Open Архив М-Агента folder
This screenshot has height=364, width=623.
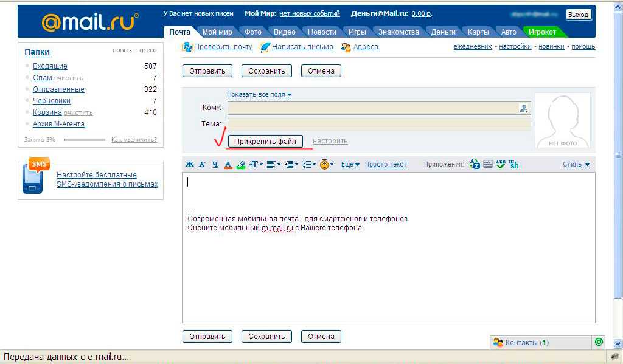click(58, 124)
